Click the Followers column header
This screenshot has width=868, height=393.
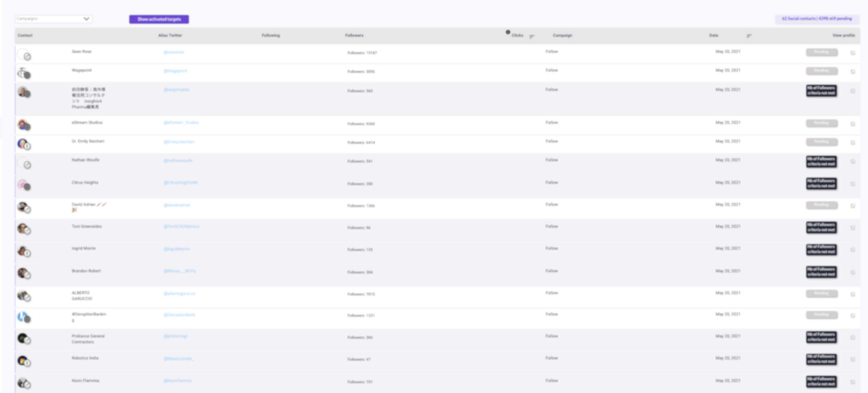pyautogui.click(x=354, y=35)
